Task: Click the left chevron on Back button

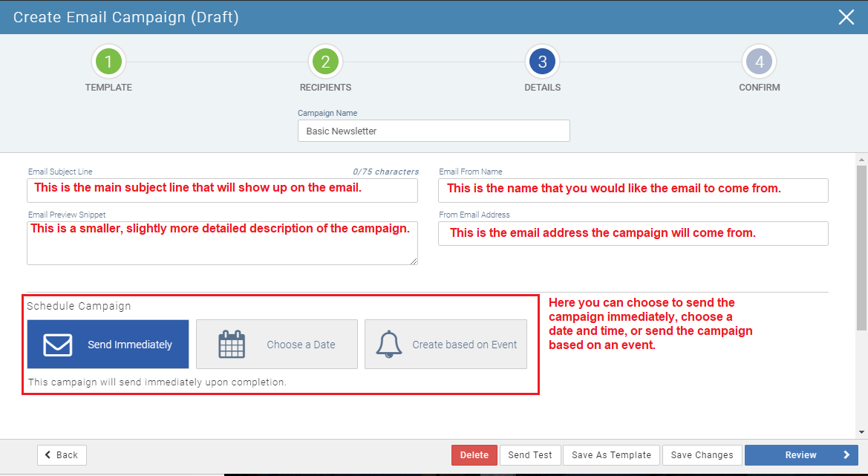Action: (x=48, y=455)
